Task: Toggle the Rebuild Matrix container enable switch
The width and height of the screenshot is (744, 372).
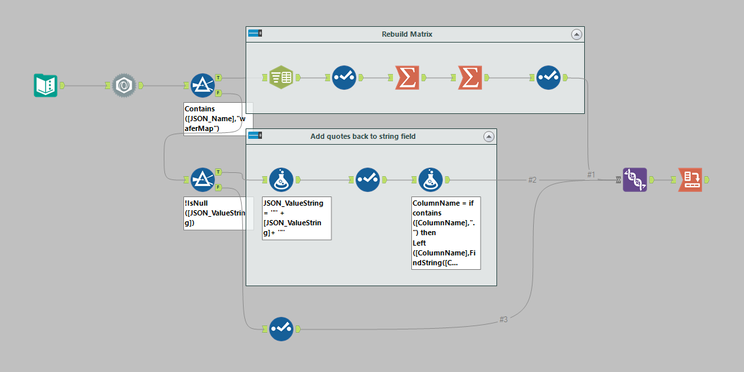Action: [x=255, y=33]
